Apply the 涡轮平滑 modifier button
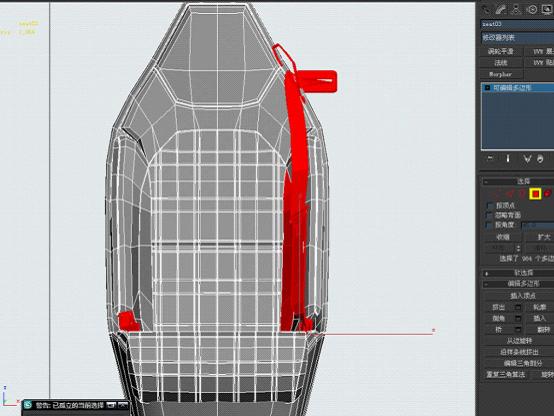Screen dimensions: 554x416 [500, 52]
